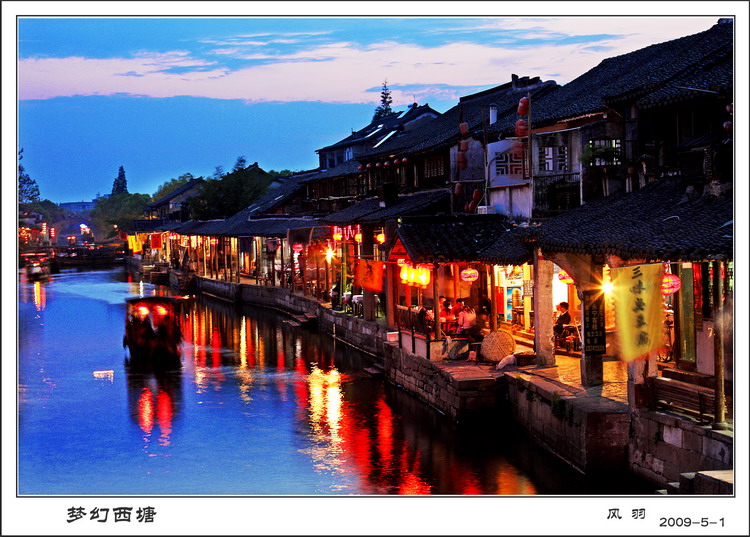Click the tall pine tree on the skyline

[x=384, y=102]
